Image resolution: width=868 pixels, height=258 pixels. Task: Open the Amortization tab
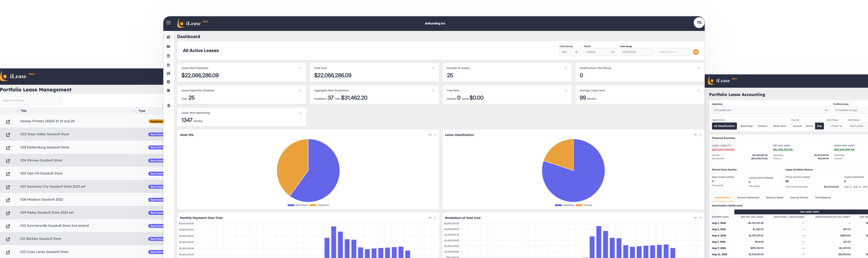click(x=722, y=197)
